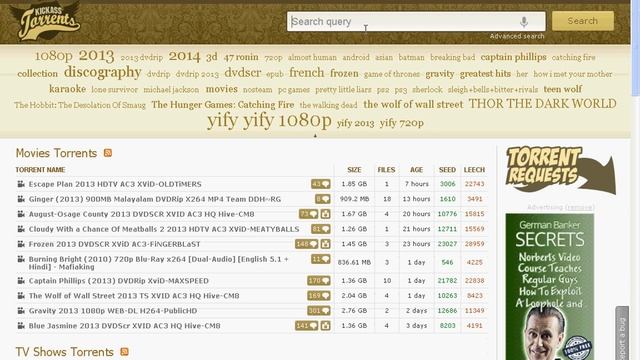This screenshot has height=360, width=640.
Task: Open Frozen 2013 DVDSCR XViD torrent link
Action: coord(114,244)
